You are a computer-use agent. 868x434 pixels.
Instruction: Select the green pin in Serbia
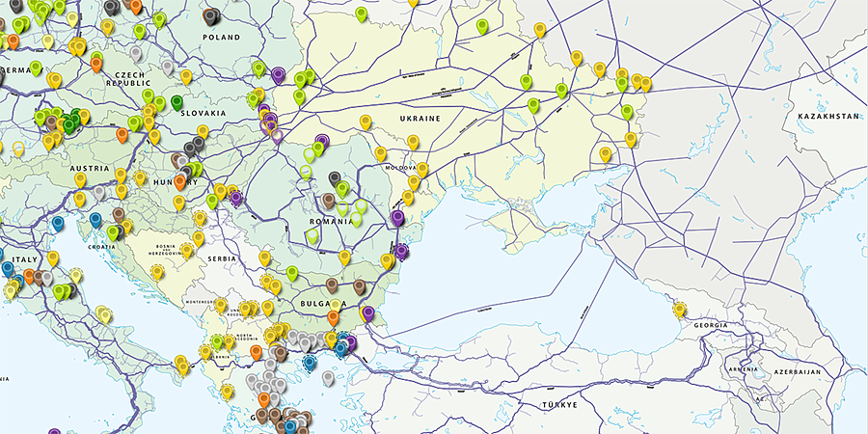[x=292, y=273]
